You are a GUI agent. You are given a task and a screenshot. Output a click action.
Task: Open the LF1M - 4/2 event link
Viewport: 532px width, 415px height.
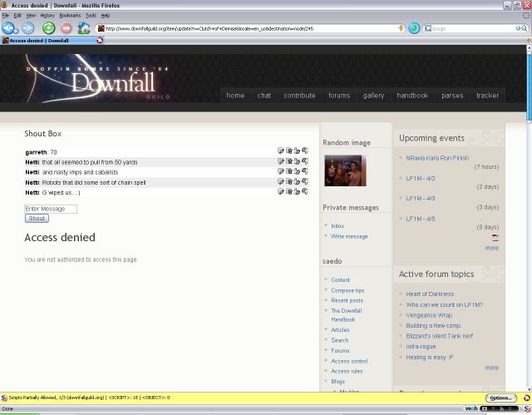(x=421, y=179)
